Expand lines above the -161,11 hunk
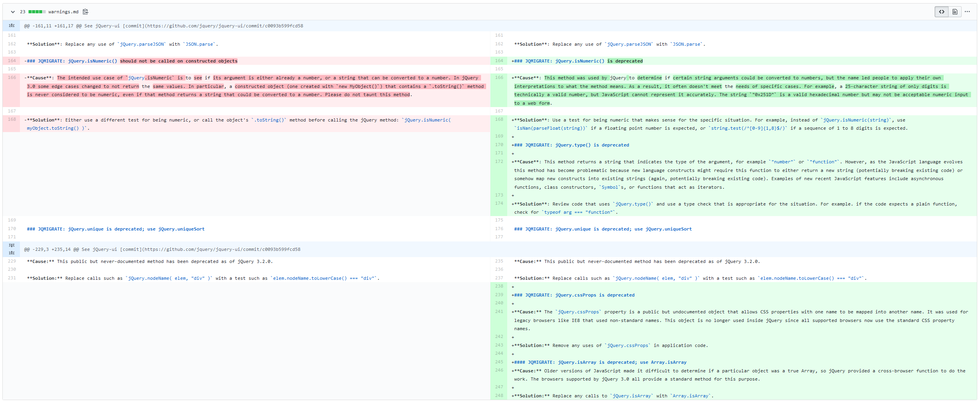This screenshot has height=404, width=980. pos(12,26)
